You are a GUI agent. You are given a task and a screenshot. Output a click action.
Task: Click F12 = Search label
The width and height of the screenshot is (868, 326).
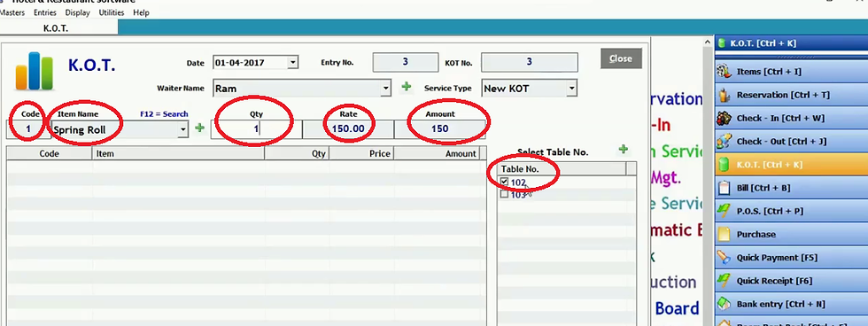pyautogui.click(x=164, y=114)
